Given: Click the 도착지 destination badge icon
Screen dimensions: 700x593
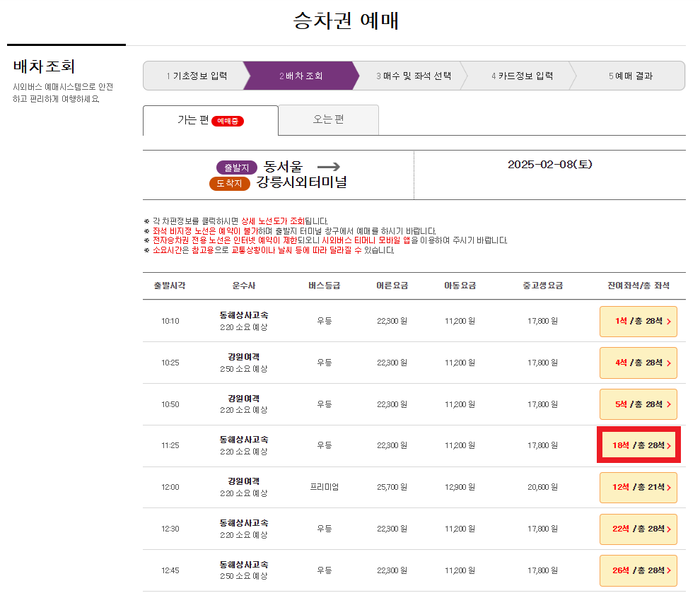Looking at the screenshot, I should click(229, 184).
